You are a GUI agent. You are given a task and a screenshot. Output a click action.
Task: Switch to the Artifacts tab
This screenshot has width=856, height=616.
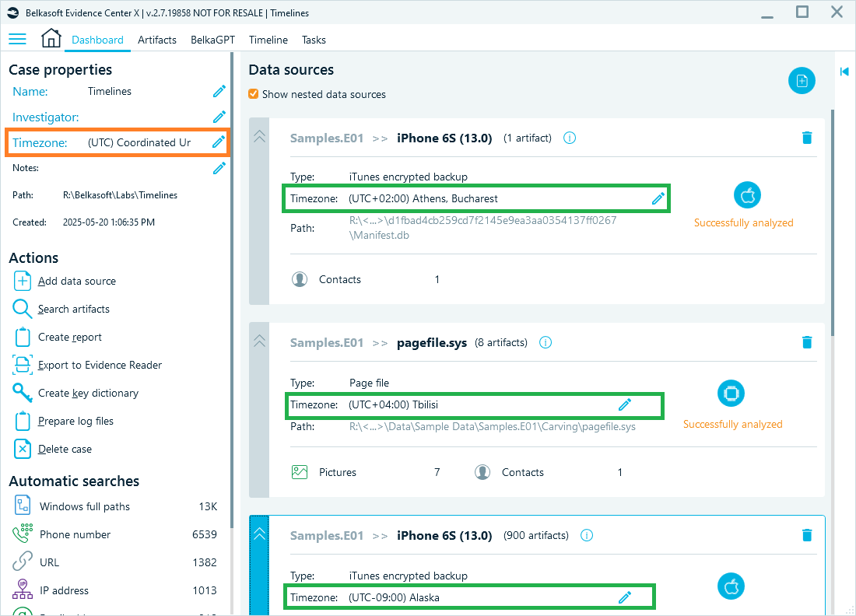click(x=157, y=40)
